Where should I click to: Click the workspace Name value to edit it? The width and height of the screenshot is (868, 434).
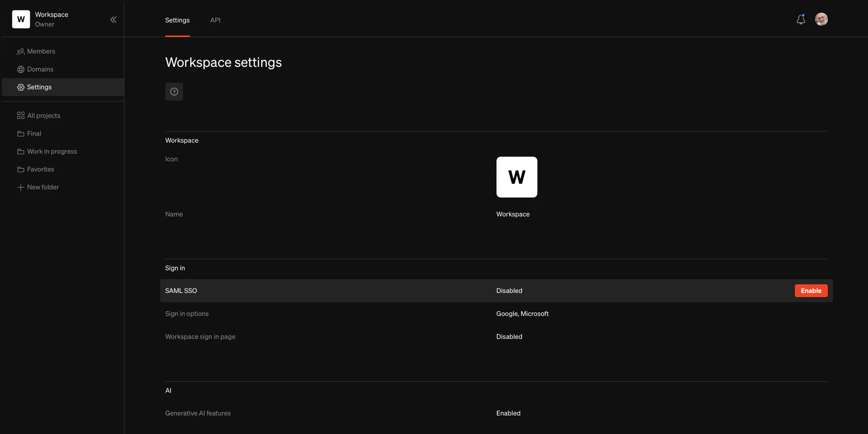click(x=513, y=214)
